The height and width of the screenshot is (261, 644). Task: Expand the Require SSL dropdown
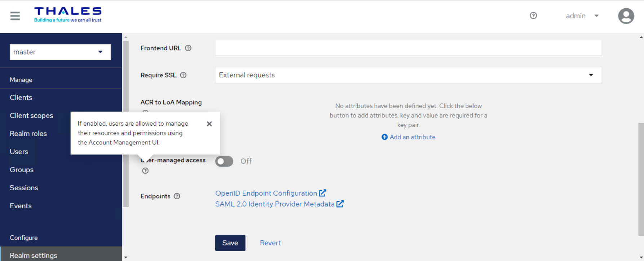[x=408, y=75]
